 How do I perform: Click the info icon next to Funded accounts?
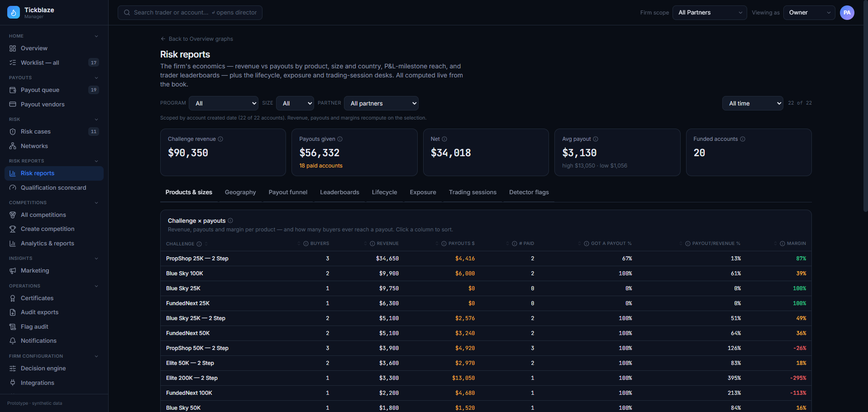pos(743,139)
